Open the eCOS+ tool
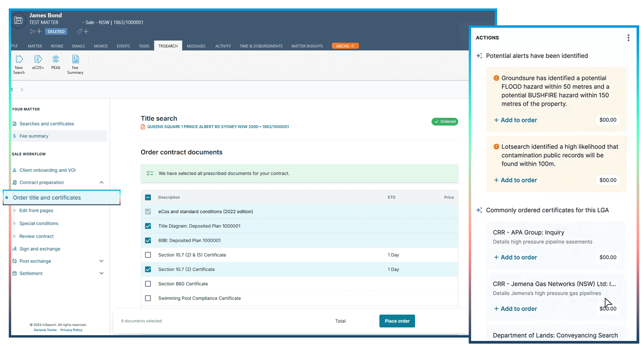The image size is (644, 346). pos(38,59)
